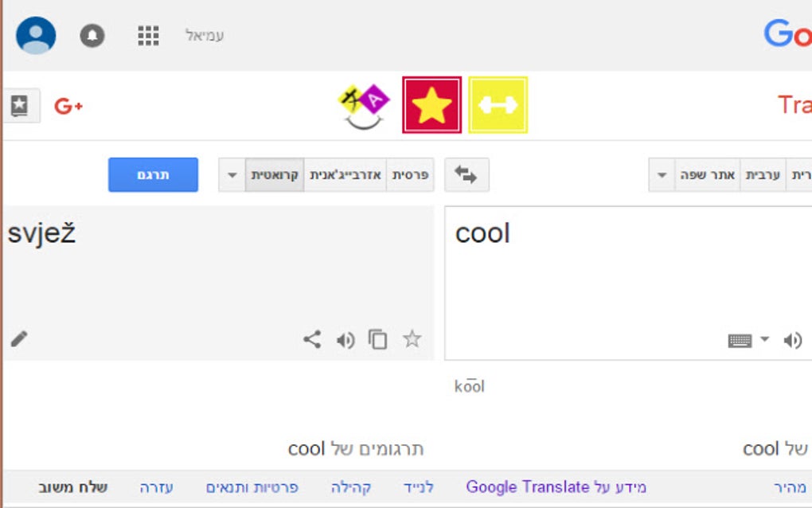Image resolution: width=812 pixels, height=508 pixels.
Task: Expand the target language dropdown arrow
Action: point(232,175)
